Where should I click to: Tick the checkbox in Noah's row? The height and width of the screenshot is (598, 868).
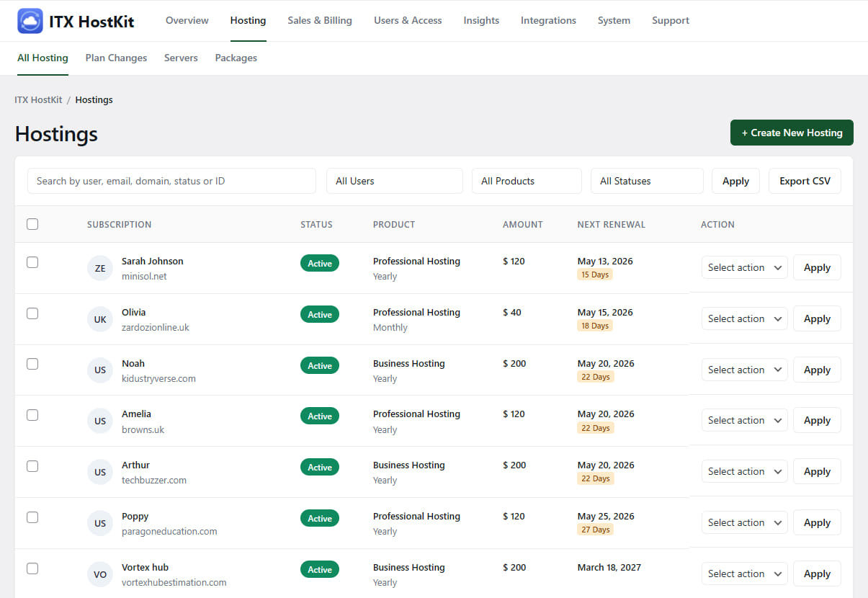click(x=32, y=364)
